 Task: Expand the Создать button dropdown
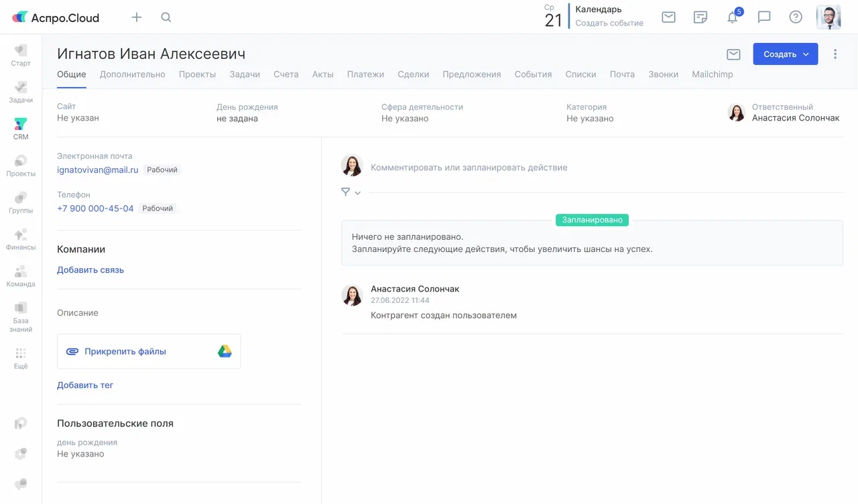(806, 54)
